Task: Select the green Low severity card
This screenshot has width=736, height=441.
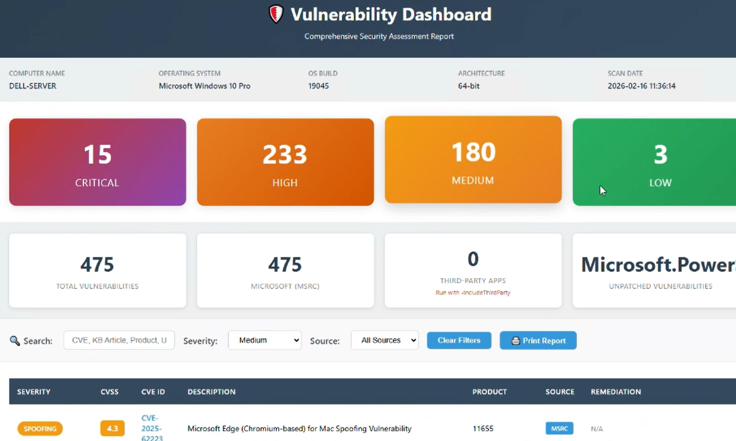Action: tap(654, 162)
